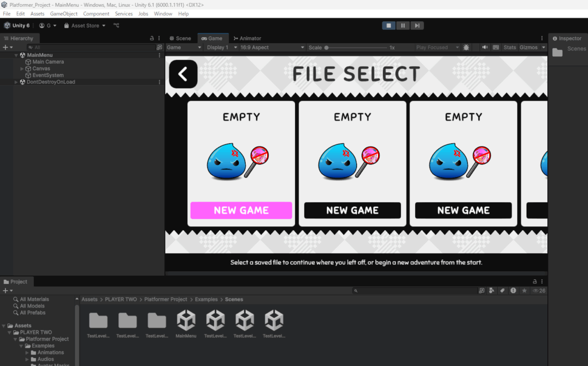Open the Component menu
Image resolution: width=588 pixels, height=366 pixels.
[96, 14]
